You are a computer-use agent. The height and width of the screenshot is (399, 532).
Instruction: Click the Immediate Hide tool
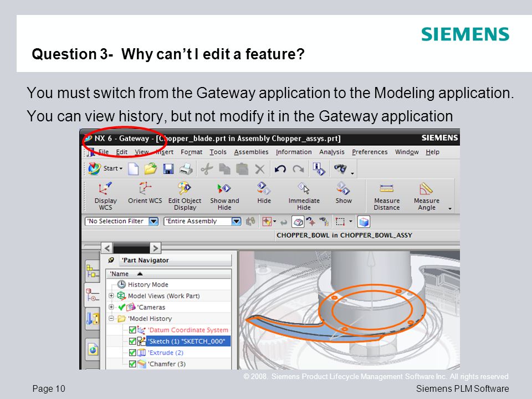304,196
